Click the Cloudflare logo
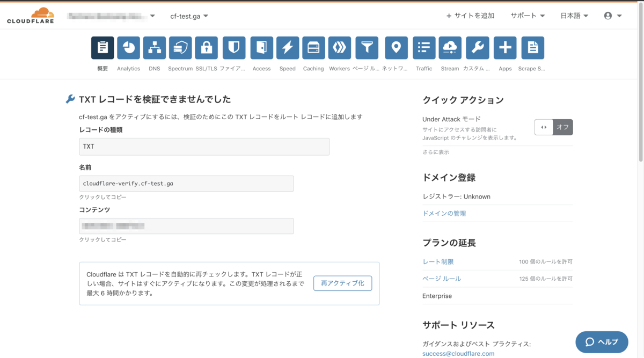644x358 pixels. 31,16
